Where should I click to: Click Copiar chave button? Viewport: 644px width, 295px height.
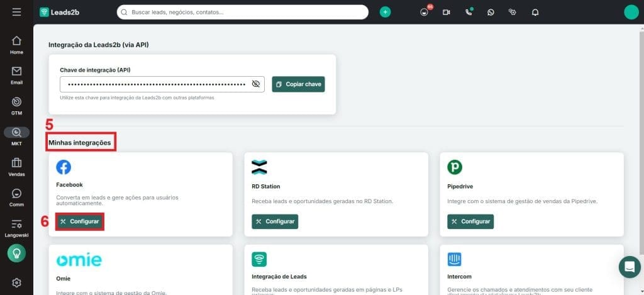pyautogui.click(x=298, y=84)
